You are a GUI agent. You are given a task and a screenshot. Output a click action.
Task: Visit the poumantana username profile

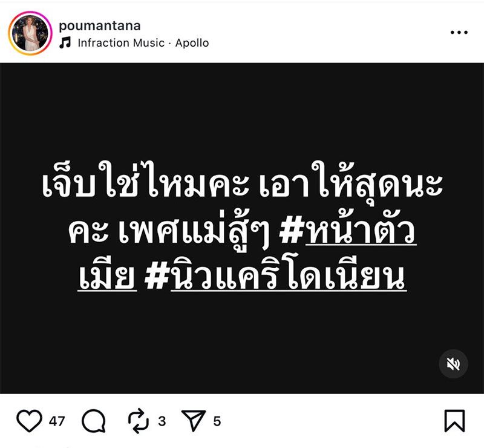point(100,25)
